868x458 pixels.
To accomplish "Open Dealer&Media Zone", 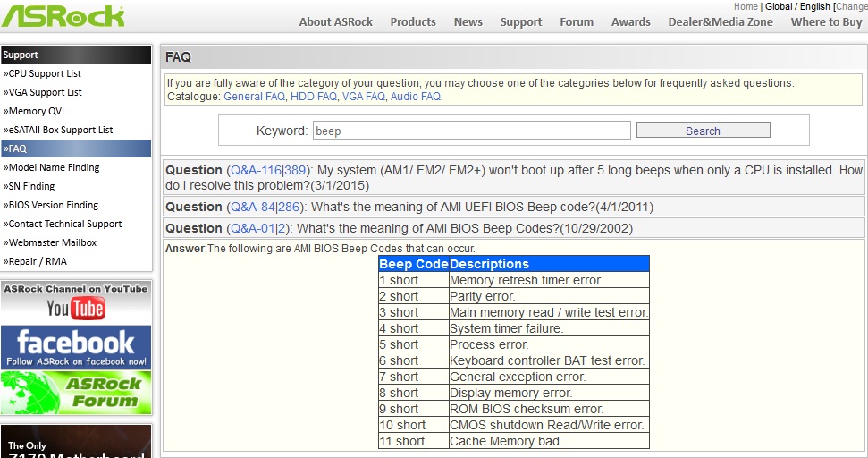I will [x=721, y=22].
